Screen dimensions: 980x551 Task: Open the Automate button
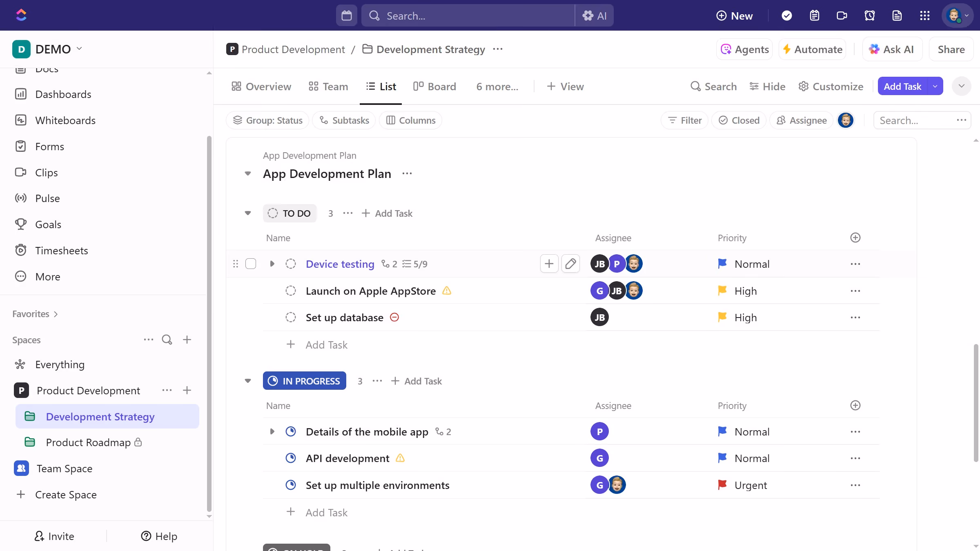[x=812, y=49]
